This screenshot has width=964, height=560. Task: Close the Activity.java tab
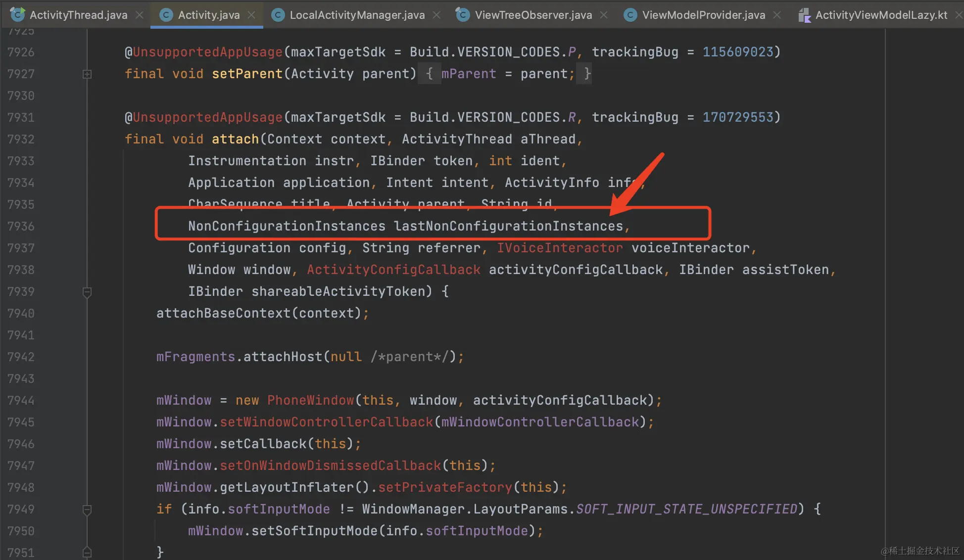[251, 15]
